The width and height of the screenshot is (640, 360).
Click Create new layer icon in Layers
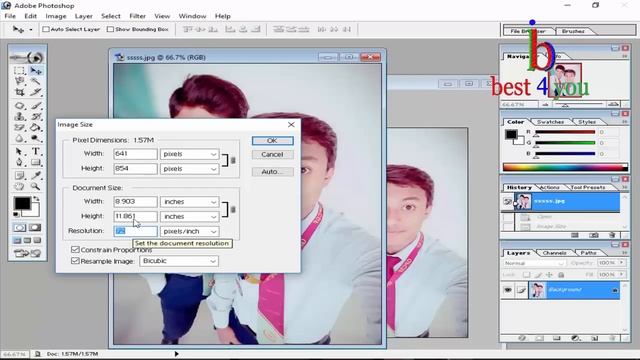pyautogui.click(x=595, y=338)
